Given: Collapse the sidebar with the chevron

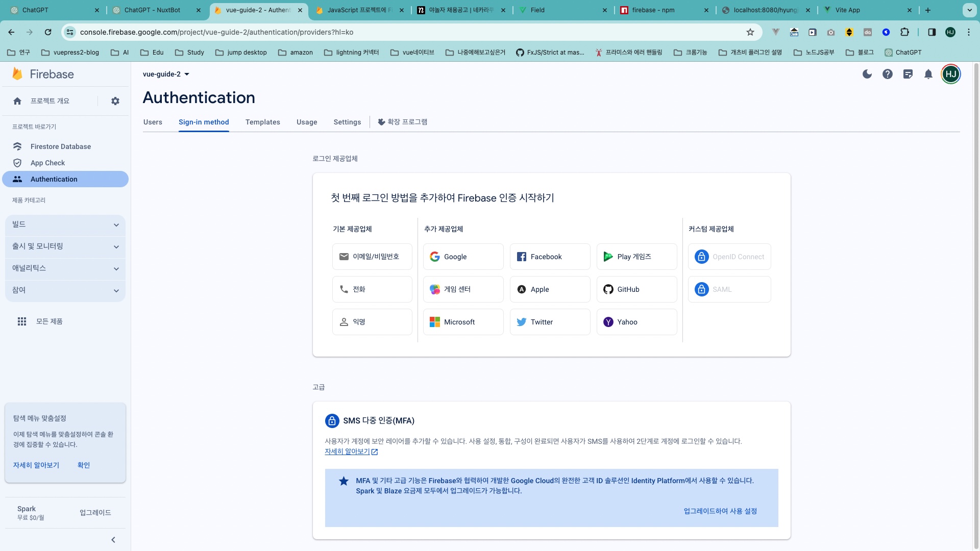Looking at the screenshot, I should pyautogui.click(x=113, y=540).
